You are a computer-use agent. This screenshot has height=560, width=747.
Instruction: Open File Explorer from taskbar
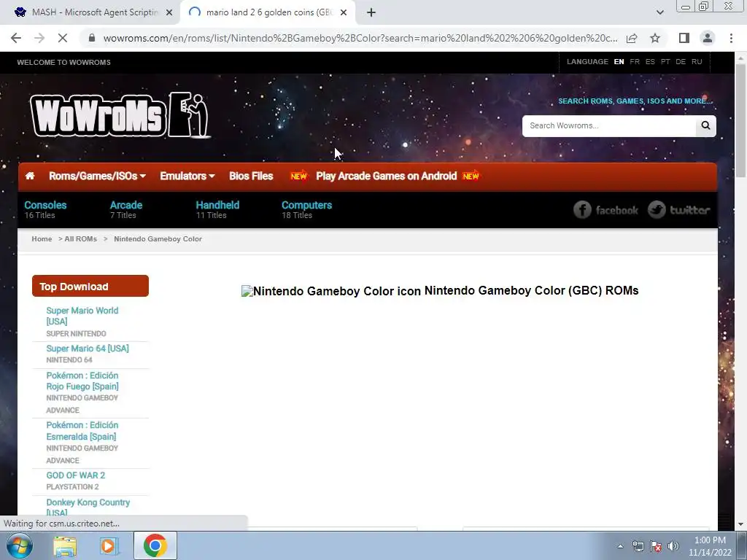tap(65, 546)
